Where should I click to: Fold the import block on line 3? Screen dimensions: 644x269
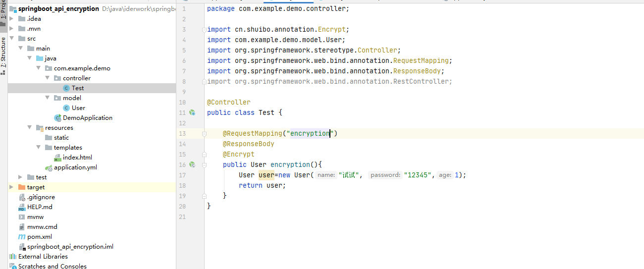pos(204,30)
